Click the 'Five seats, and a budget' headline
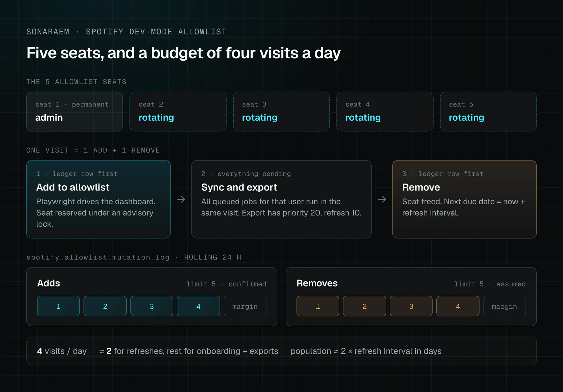This screenshot has width=563, height=392. 184,53
